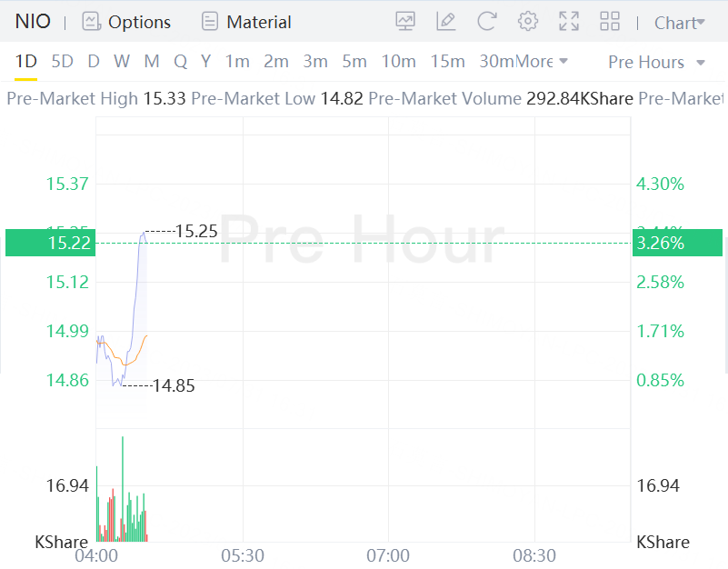This screenshot has height=569, width=728.
Task: Switch to the 5D timeframe tab
Action: coord(62,61)
